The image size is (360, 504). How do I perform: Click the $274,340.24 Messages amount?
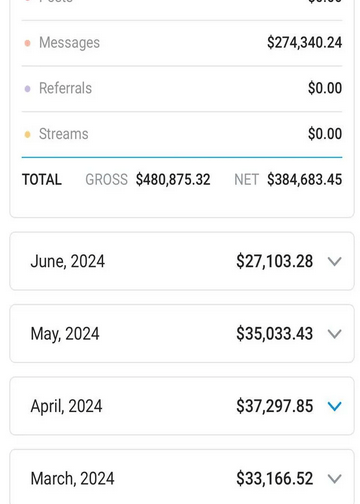click(304, 43)
